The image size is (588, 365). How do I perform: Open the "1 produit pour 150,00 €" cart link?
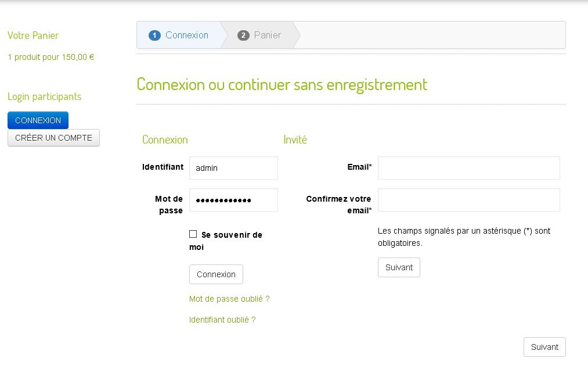51,57
